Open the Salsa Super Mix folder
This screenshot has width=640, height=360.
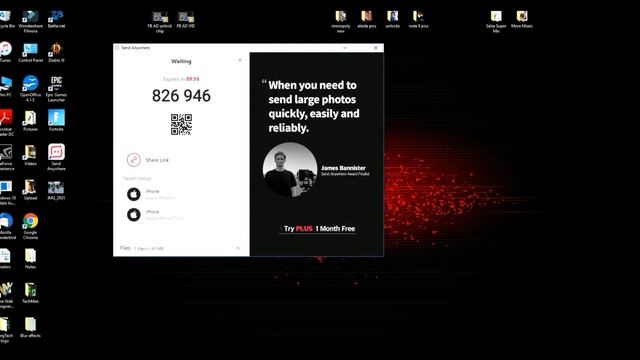[x=496, y=21]
